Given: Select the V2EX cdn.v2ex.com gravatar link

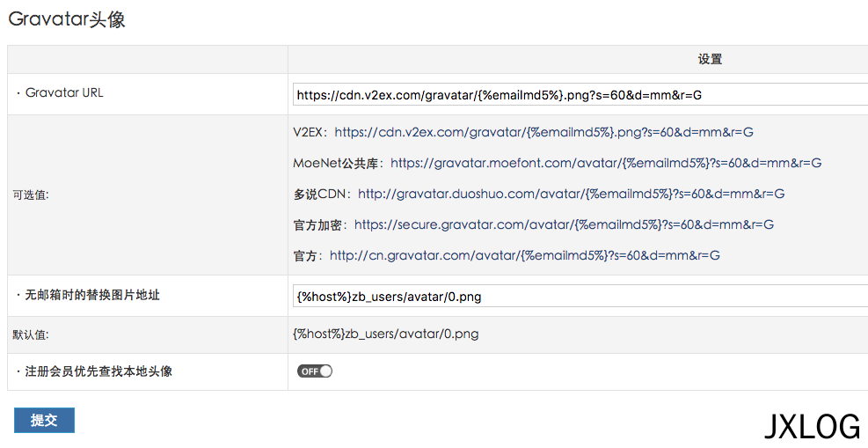Looking at the screenshot, I should 543,132.
